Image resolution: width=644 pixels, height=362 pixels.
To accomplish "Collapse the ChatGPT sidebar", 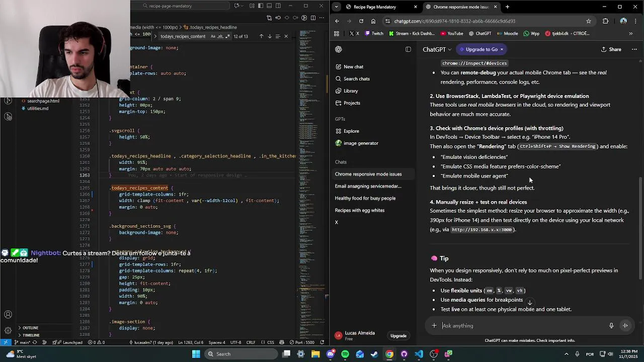I will [x=408, y=49].
